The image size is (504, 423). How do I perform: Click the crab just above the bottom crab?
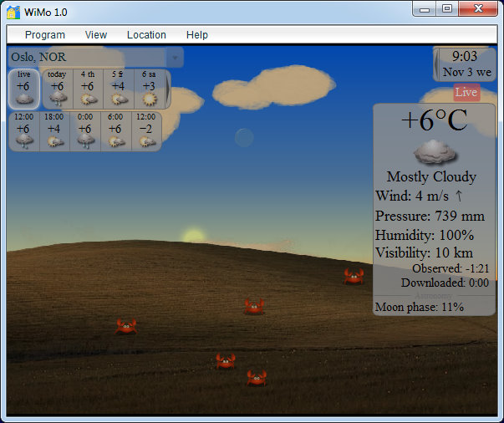[x=226, y=360]
